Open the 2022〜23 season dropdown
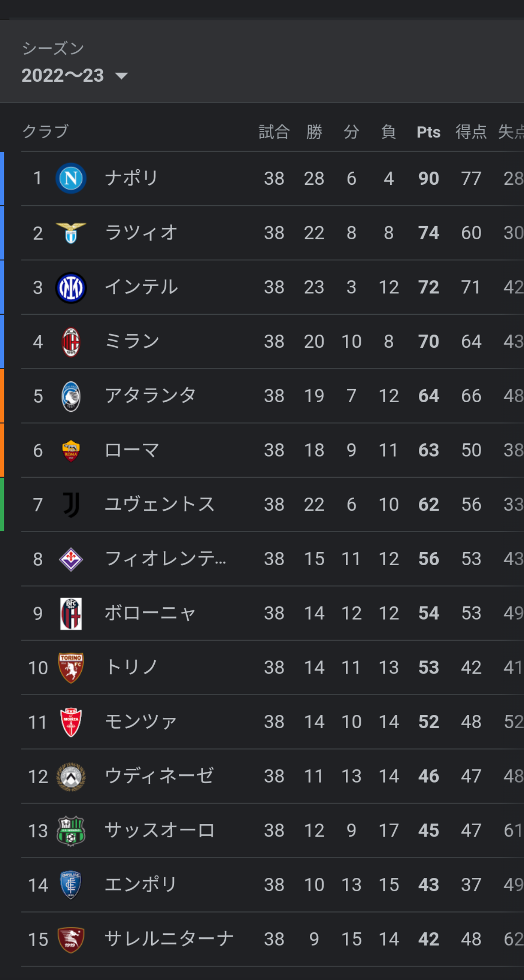Image resolution: width=524 pixels, height=980 pixels. pyautogui.click(x=75, y=76)
